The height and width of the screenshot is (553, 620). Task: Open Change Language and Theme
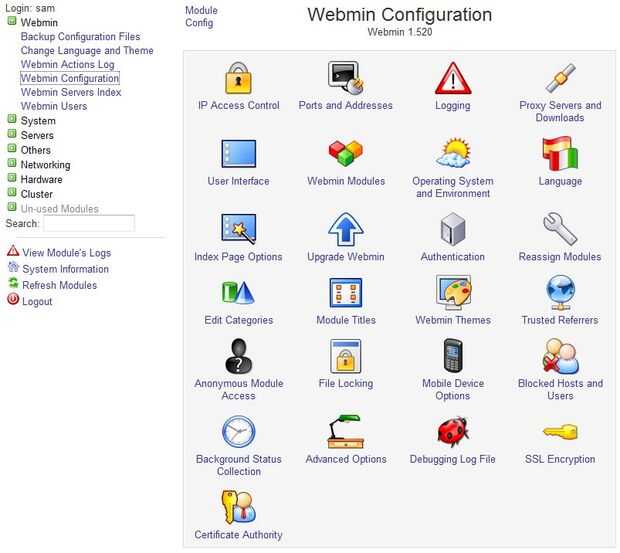click(87, 51)
